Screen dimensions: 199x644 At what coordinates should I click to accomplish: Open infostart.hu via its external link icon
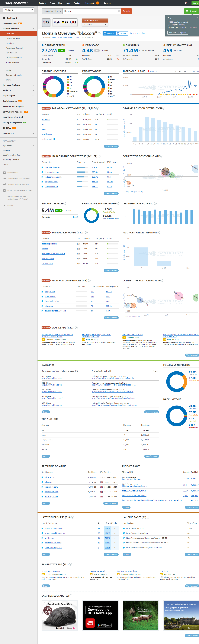[x=43, y=477]
